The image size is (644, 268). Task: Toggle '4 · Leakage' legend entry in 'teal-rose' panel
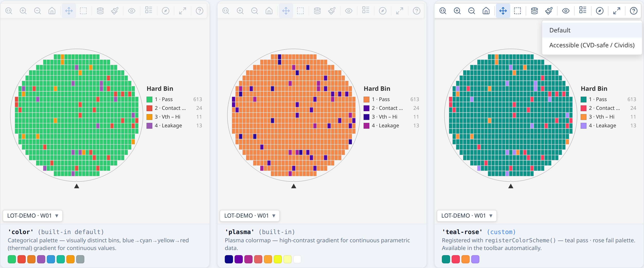click(x=609, y=126)
